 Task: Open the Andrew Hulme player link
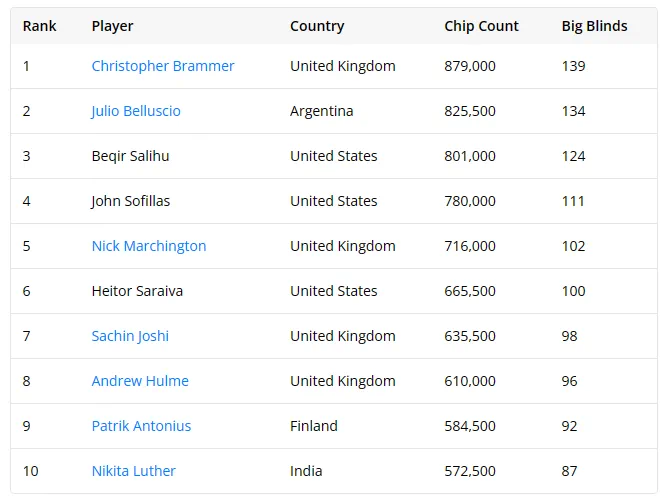coord(140,381)
